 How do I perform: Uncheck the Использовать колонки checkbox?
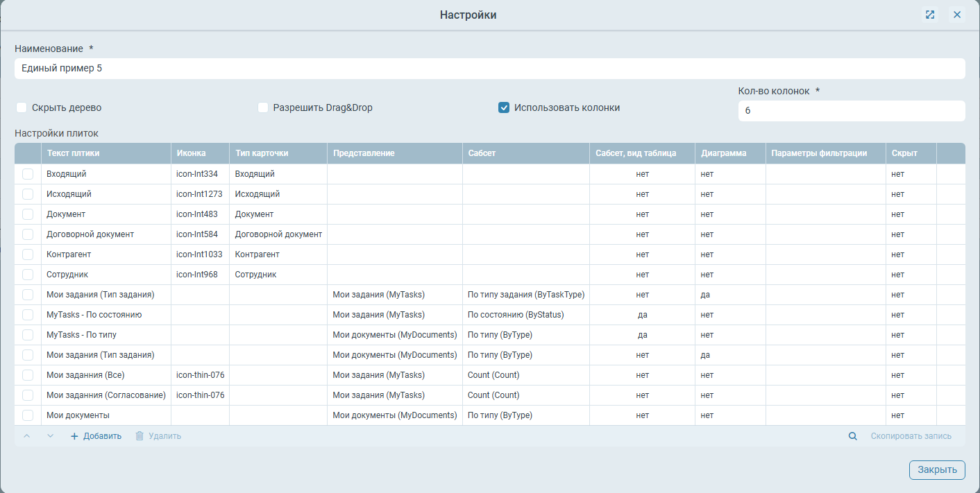click(x=505, y=107)
